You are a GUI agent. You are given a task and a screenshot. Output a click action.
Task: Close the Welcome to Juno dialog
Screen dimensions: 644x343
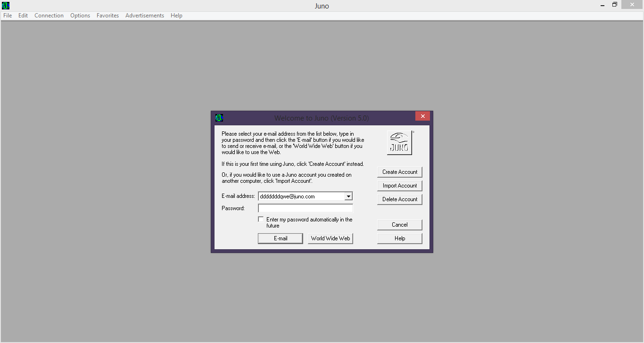click(x=422, y=116)
